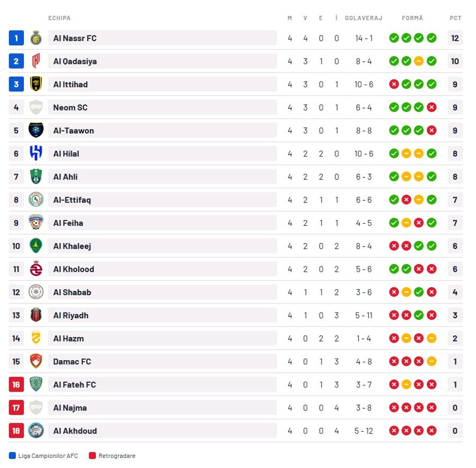The image size is (476, 468).
Task: Open the Al Fateh FC team row
Action: point(235,384)
